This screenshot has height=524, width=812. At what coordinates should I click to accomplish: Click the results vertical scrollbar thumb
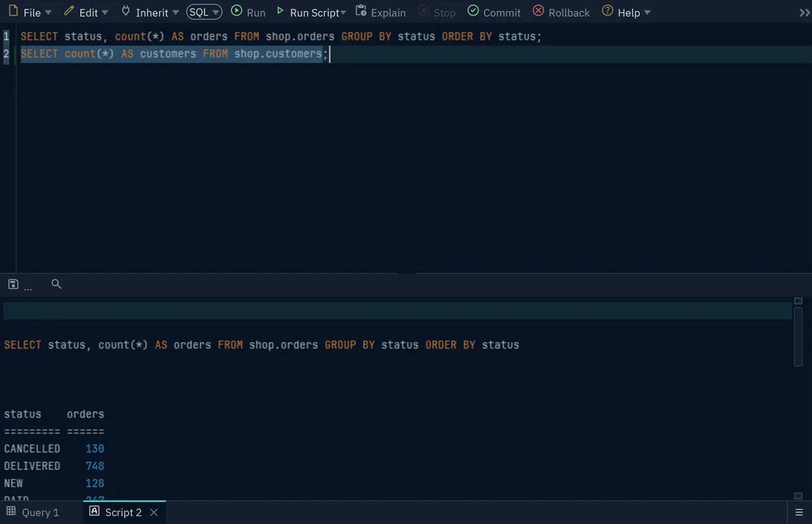798,337
